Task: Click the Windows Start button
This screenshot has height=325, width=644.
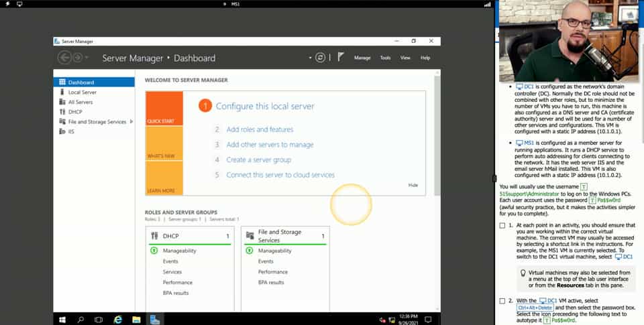Action: [x=62, y=319]
